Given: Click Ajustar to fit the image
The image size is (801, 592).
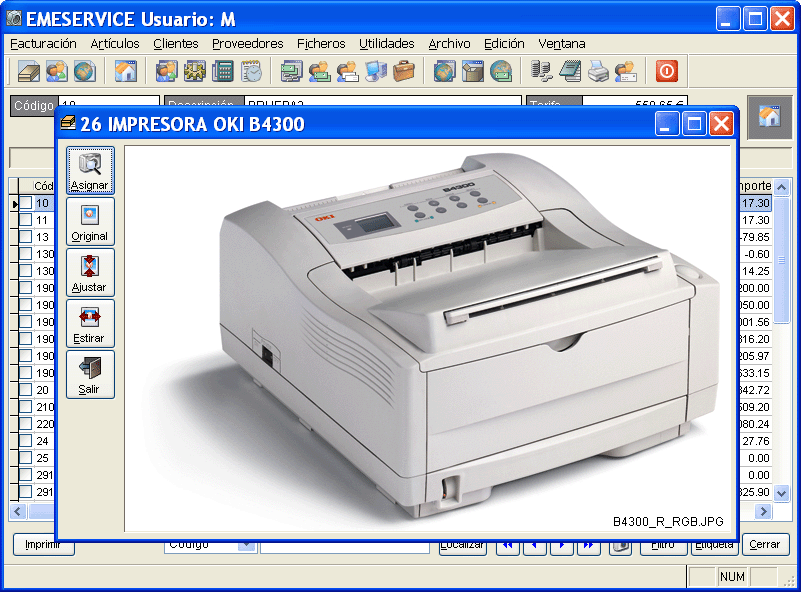Looking at the screenshot, I should pyautogui.click(x=90, y=273).
